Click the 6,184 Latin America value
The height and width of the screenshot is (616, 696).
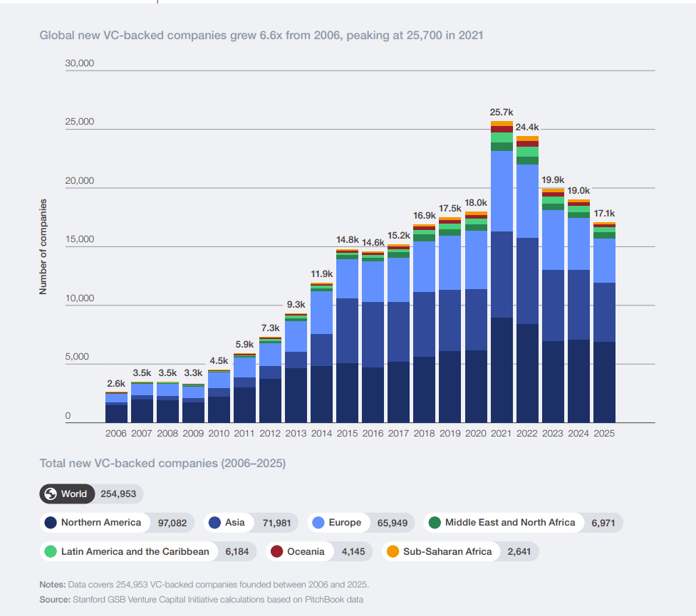237,552
